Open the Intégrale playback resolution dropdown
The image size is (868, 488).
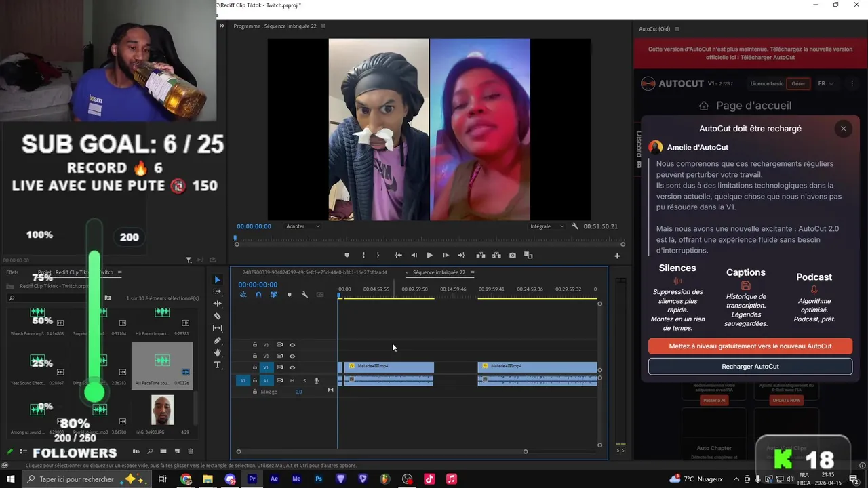(547, 226)
